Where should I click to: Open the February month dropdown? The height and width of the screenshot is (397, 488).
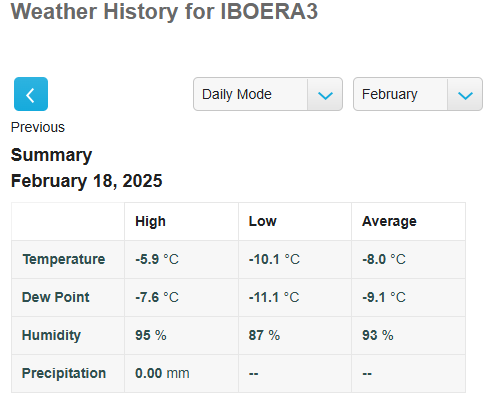coord(418,94)
